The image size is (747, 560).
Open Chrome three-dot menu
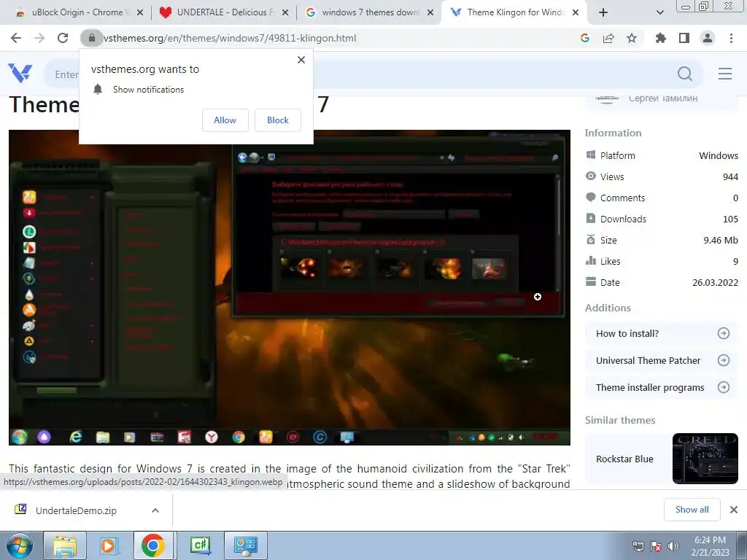(x=731, y=38)
